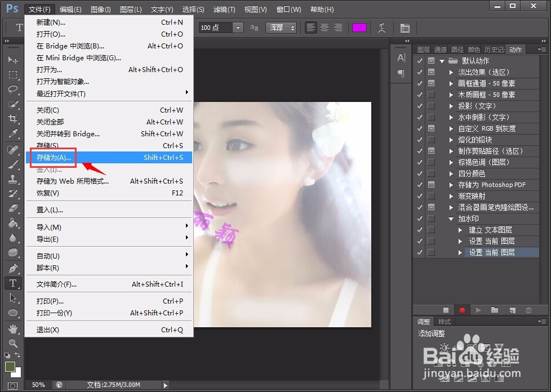Create a new action set folder
This screenshot has width=551, height=392.
point(495,310)
